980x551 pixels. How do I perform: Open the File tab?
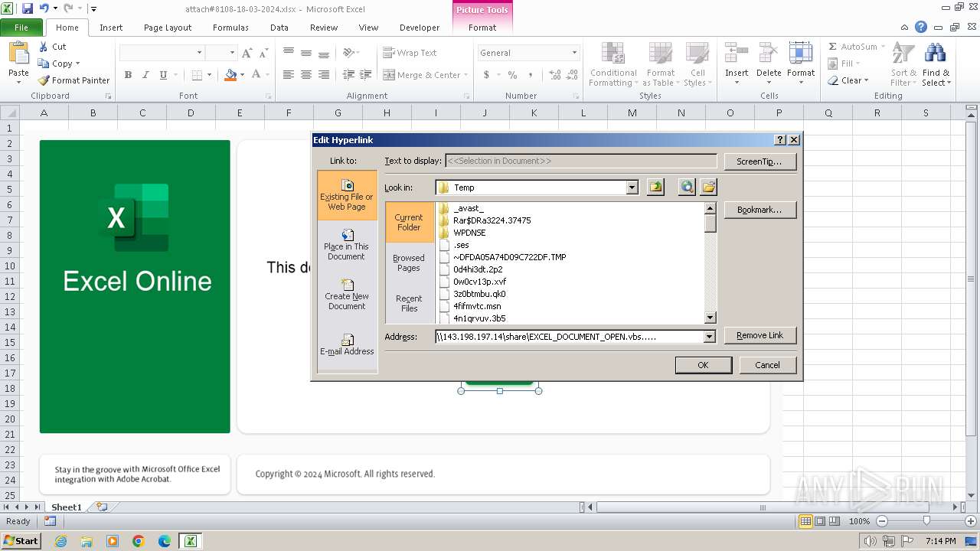21,28
